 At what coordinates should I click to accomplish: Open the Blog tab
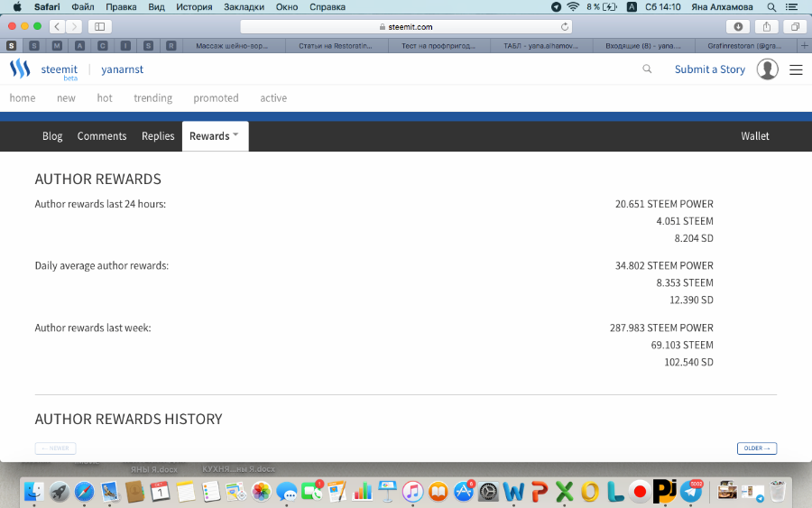pos(52,136)
